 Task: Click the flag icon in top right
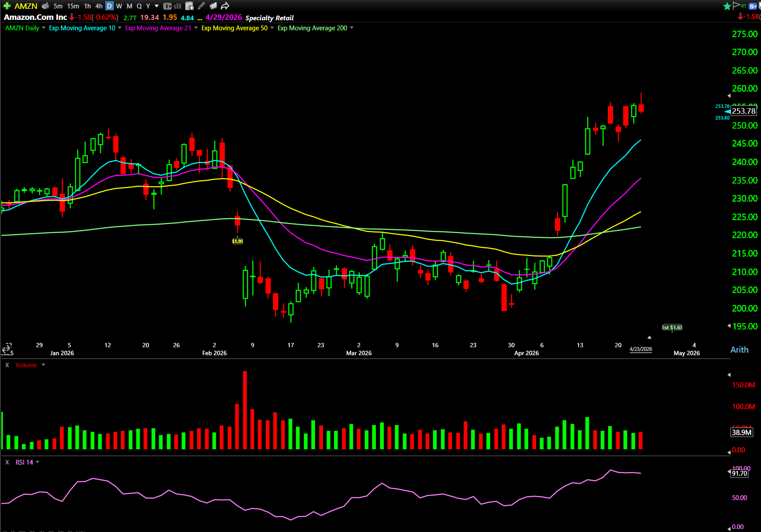click(x=736, y=5)
